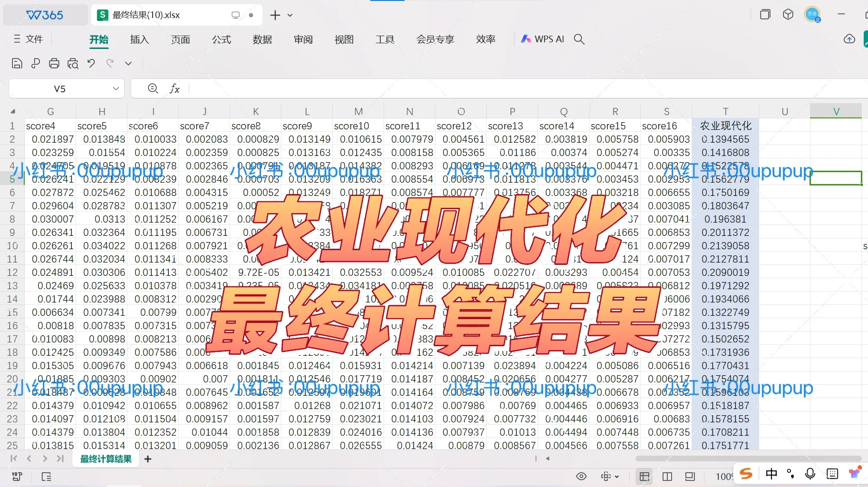Toggle Chinese input mode 中 indicator
The width and height of the screenshot is (868, 487).
tap(771, 474)
